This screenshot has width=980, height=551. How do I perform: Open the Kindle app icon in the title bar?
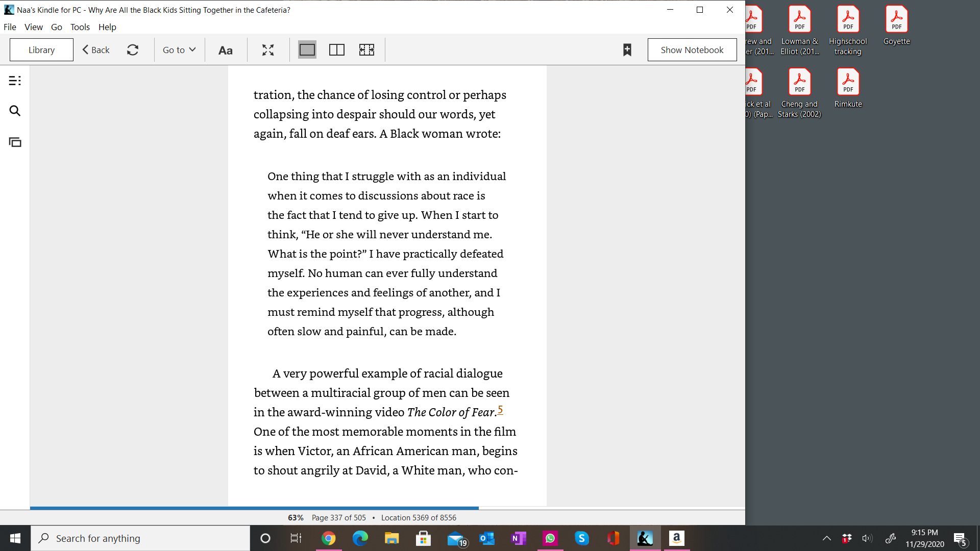click(9, 10)
